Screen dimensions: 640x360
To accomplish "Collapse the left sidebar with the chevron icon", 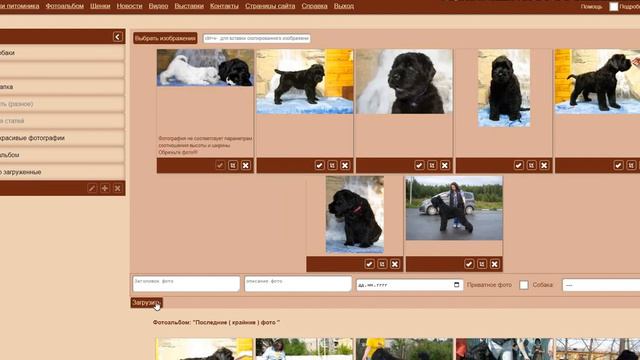I will [x=118, y=37].
